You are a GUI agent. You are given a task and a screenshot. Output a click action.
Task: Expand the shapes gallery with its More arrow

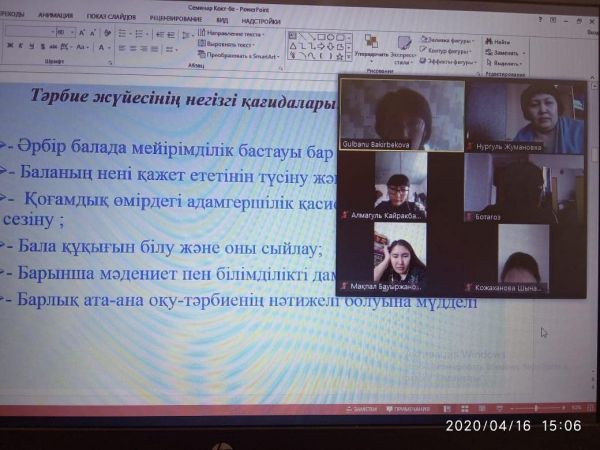click(x=349, y=57)
